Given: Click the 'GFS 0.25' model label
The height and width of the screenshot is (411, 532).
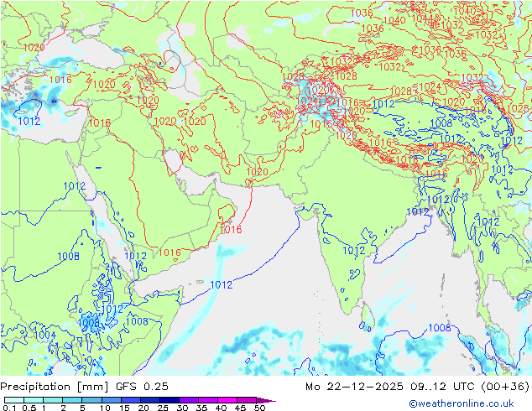Looking at the screenshot, I should click(142, 387).
